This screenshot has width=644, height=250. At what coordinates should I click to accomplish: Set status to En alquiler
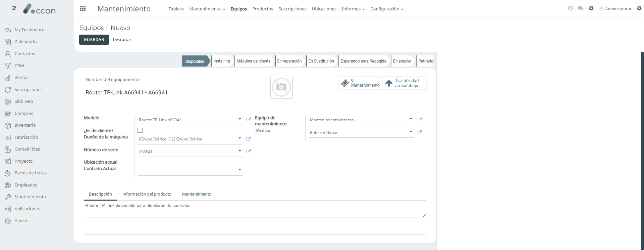coord(402,61)
